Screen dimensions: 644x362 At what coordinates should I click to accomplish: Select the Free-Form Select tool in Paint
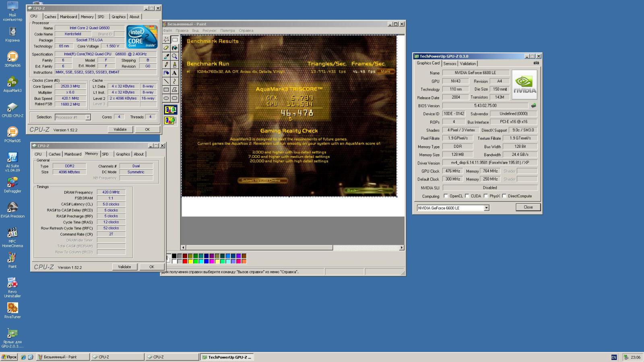(x=166, y=39)
